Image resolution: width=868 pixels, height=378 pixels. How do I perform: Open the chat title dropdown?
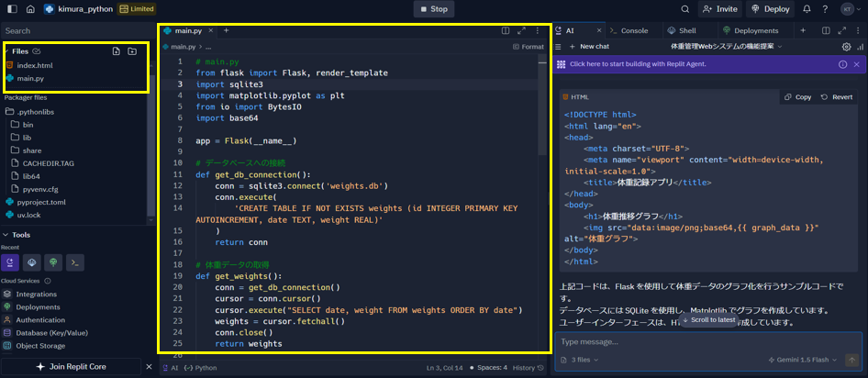(727, 47)
